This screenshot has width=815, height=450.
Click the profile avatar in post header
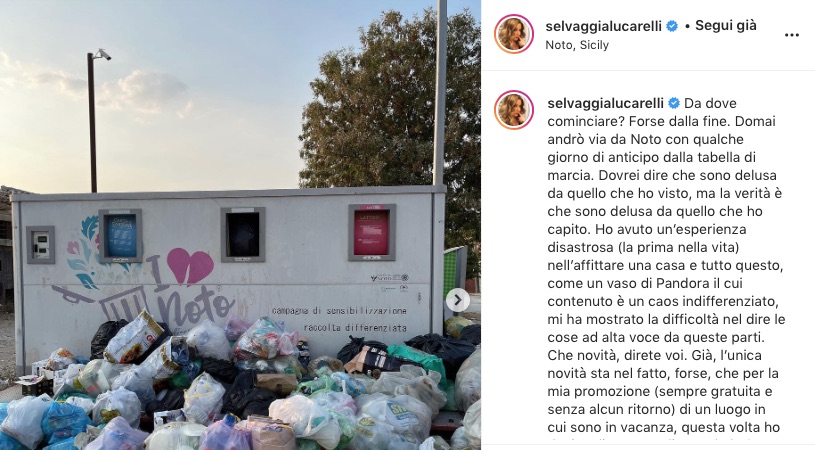(514, 34)
